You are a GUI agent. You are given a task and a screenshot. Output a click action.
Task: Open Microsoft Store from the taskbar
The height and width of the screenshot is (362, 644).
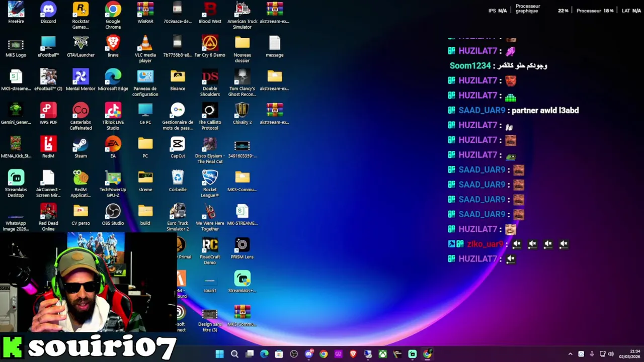pyautogui.click(x=279, y=354)
